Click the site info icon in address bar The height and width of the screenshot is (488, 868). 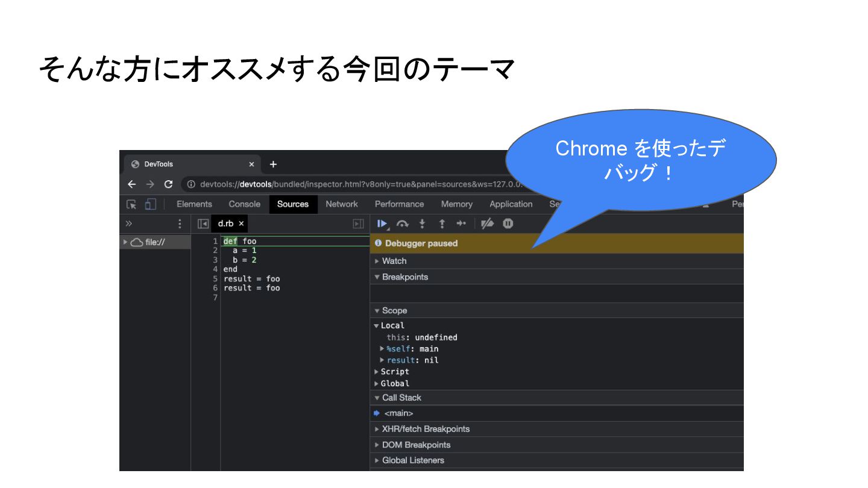(x=191, y=184)
